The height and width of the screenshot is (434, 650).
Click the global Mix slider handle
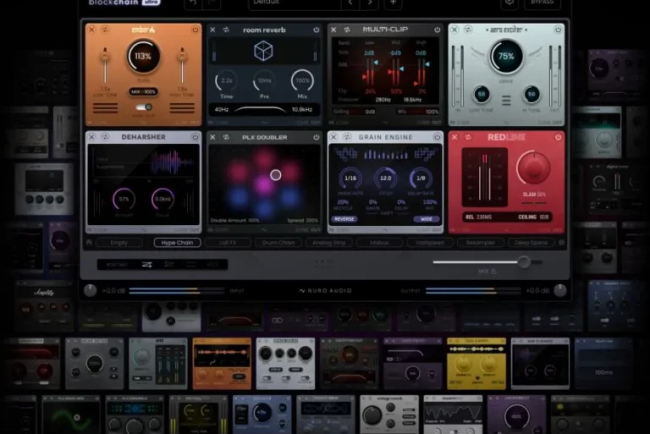[524, 262]
